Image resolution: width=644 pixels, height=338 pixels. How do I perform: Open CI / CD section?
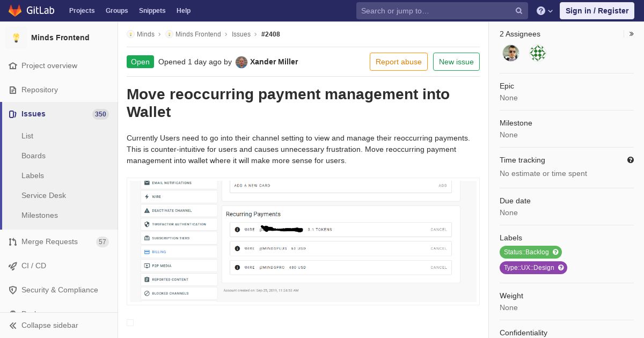click(34, 266)
